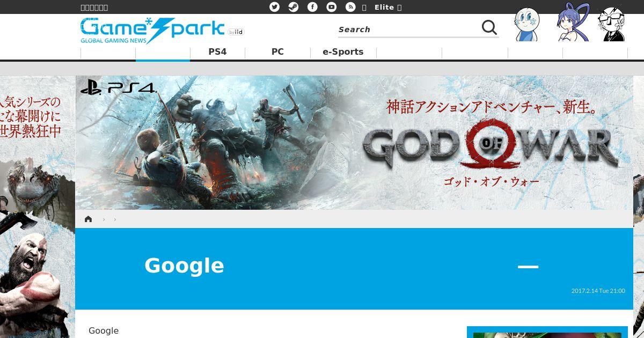Open the Twitter icon in top bar
Screen dimensions: 644x338
[274, 7]
